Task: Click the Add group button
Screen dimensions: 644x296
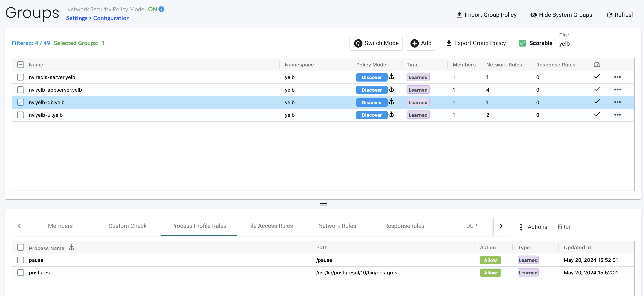Action: 420,43
